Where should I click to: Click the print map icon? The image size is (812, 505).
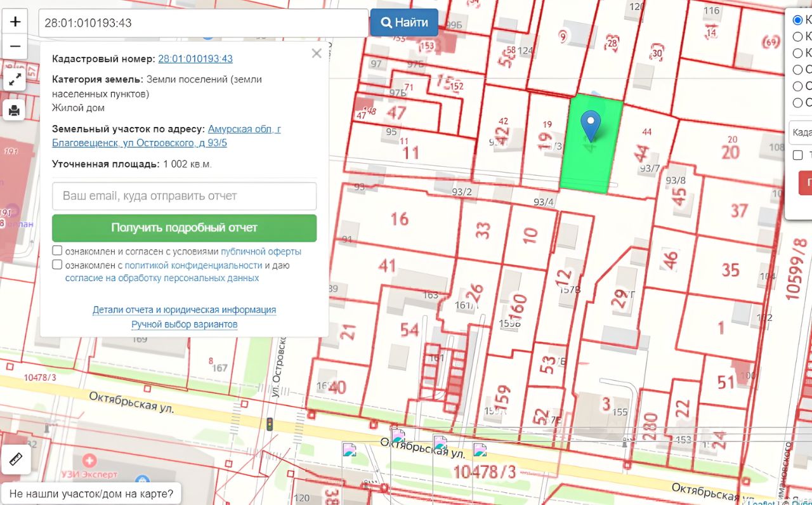pos(15,110)
